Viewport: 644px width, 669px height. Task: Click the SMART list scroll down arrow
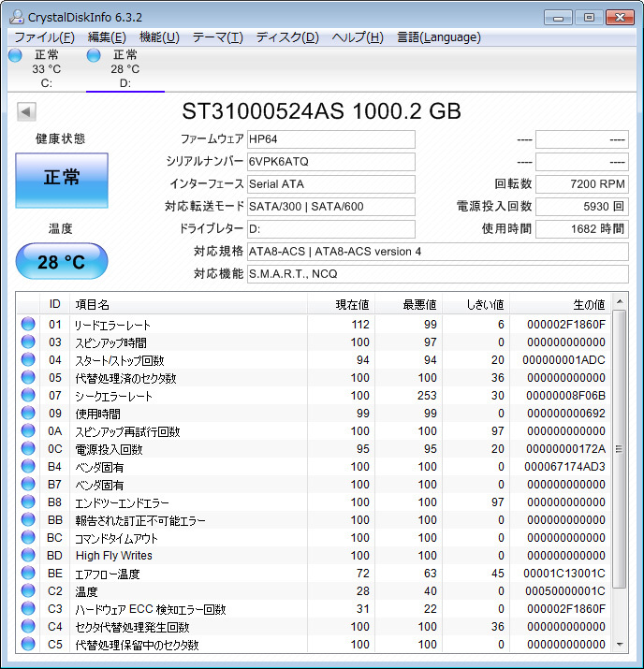[620, 645]
